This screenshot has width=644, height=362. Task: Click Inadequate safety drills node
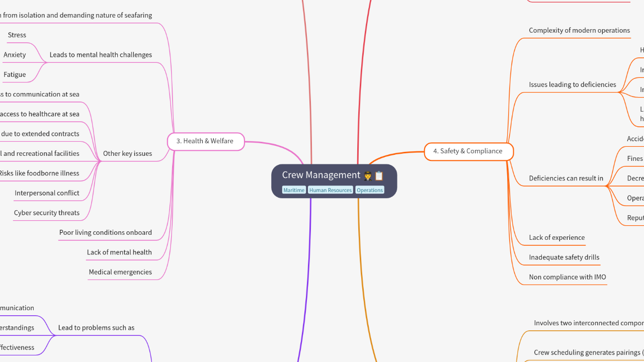tap(564, 257)
